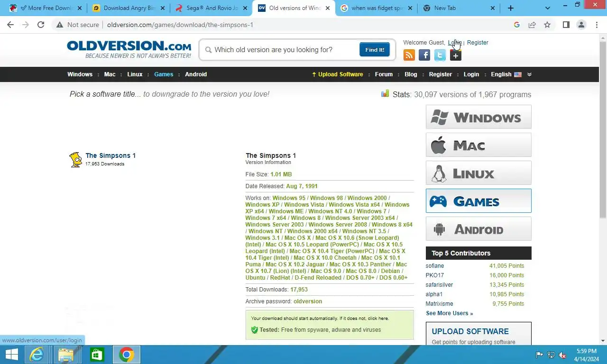Switch to More Free Downloads tab
The height and width of the screenshot is (364, 607).
click(x=46, y=8)
